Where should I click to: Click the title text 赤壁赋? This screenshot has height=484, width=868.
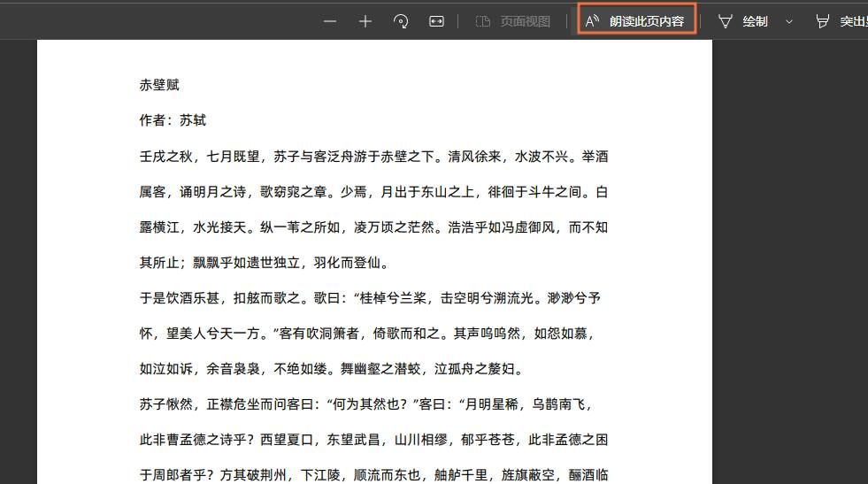point(159,85)
